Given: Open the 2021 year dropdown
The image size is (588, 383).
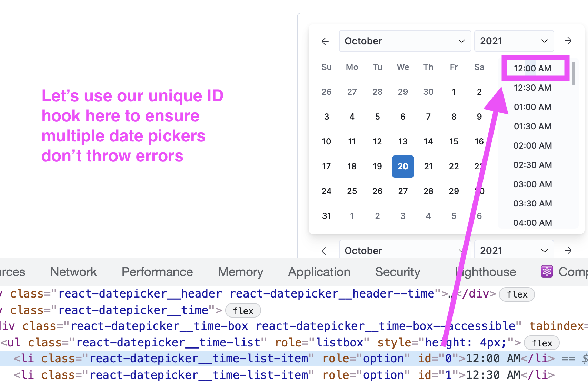Looking at the screenshot, I should point(514,41).
